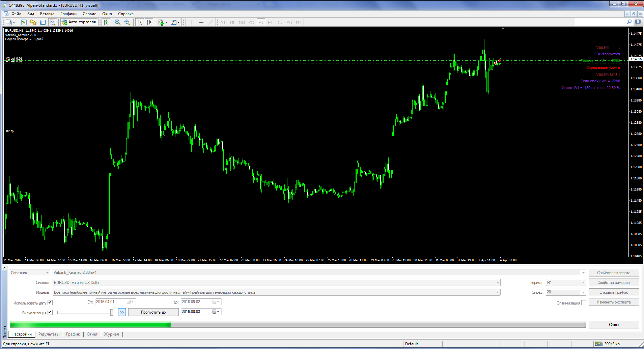Select the horizontal line drawing tool
This screenshot has width=644, height=349.
tap(201, 22)
